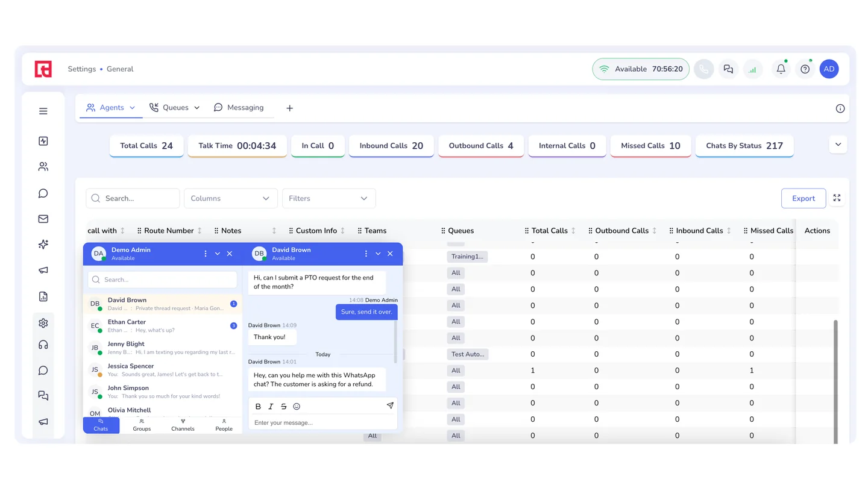The image size is (868, 488).
Task: Click the chat Search field
Action: point(163,280)
